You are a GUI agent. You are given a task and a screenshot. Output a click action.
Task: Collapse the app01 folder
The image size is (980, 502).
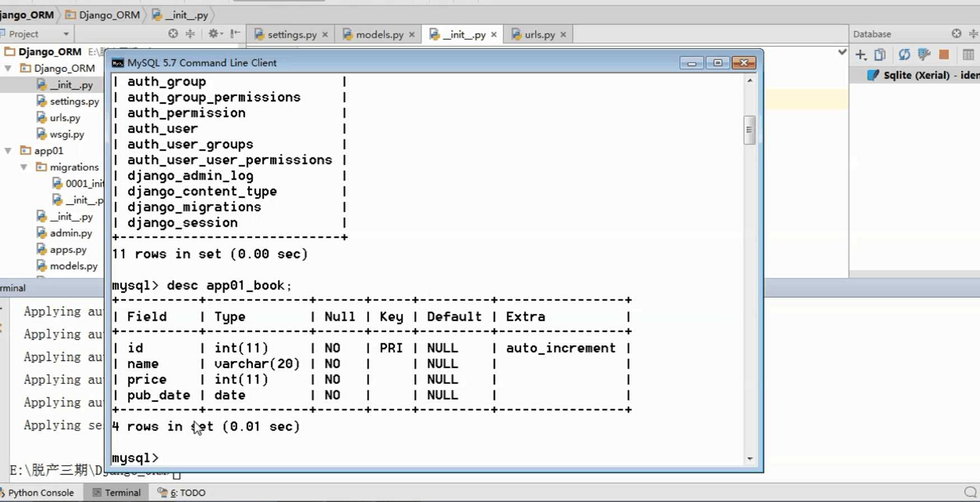coord(8,151)
